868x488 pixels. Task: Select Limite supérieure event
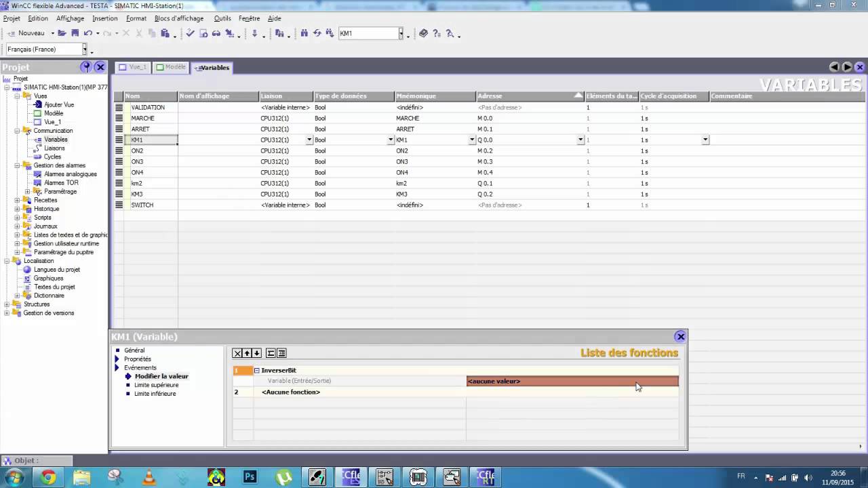157,385
